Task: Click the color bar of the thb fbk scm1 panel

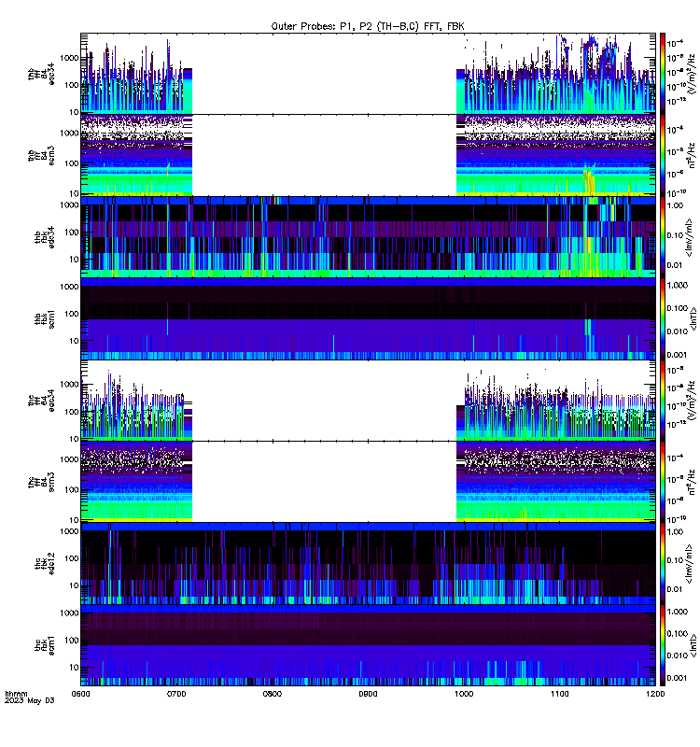Action: (662, 318)
